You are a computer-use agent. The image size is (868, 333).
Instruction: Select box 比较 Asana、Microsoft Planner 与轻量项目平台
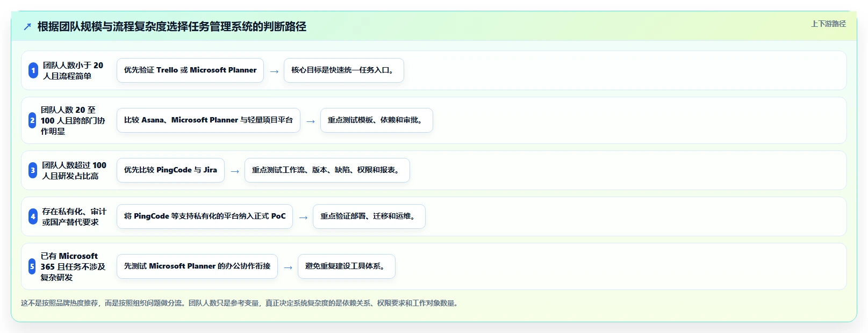click(209, 120)
